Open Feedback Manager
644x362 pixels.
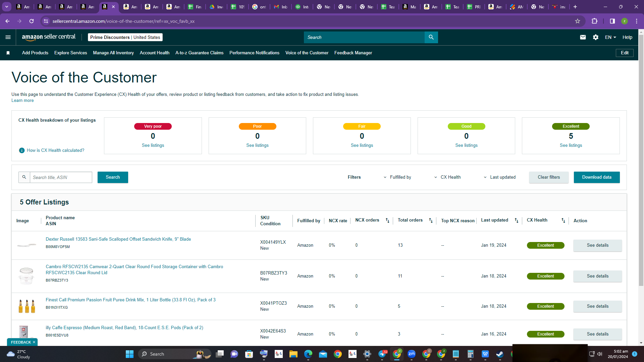(x=353, y=53)
